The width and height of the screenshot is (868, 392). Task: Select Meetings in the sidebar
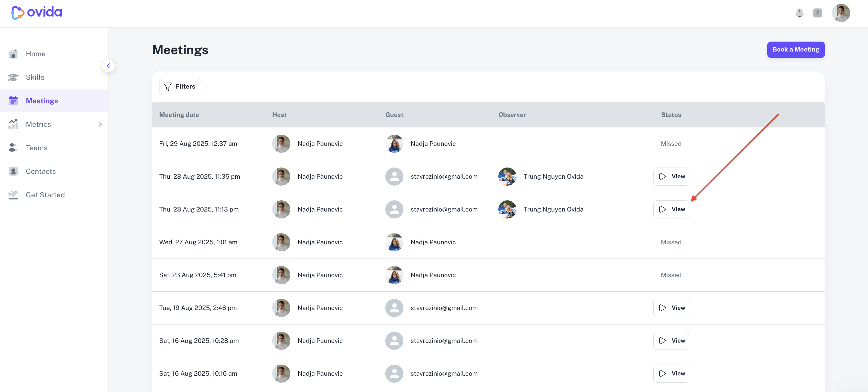[54, 101]
